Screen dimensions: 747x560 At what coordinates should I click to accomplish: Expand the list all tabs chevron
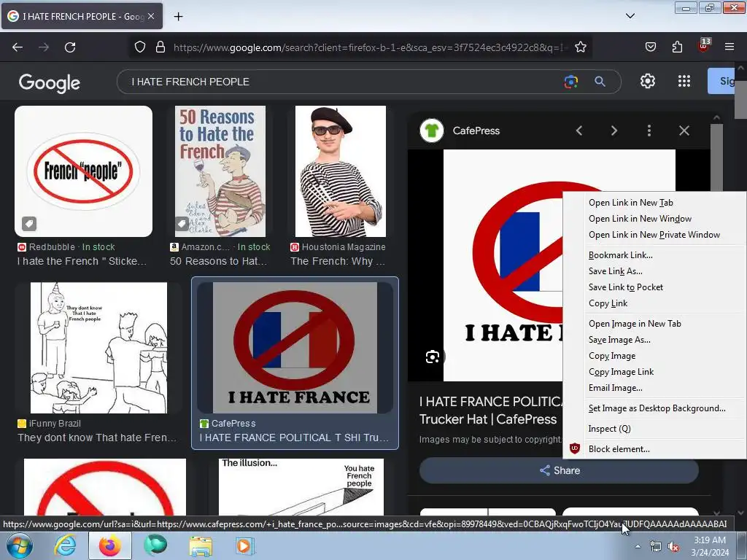point(630,16)
